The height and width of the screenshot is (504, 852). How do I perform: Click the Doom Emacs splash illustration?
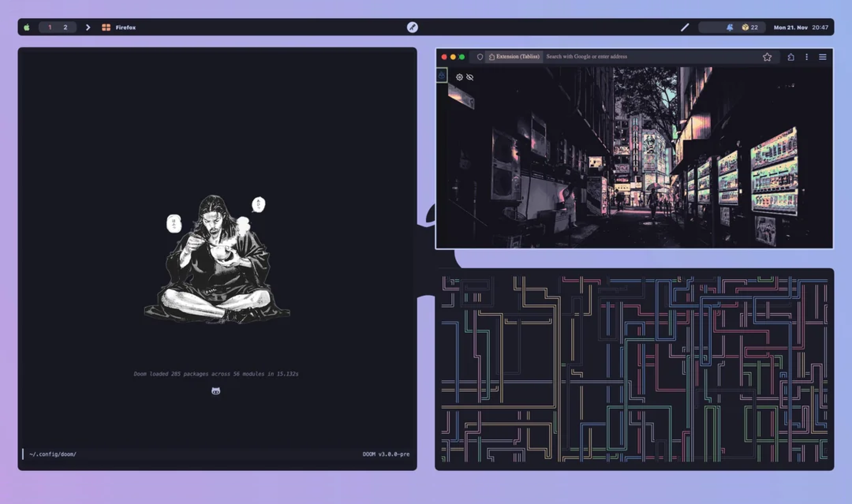click(217, 259)
